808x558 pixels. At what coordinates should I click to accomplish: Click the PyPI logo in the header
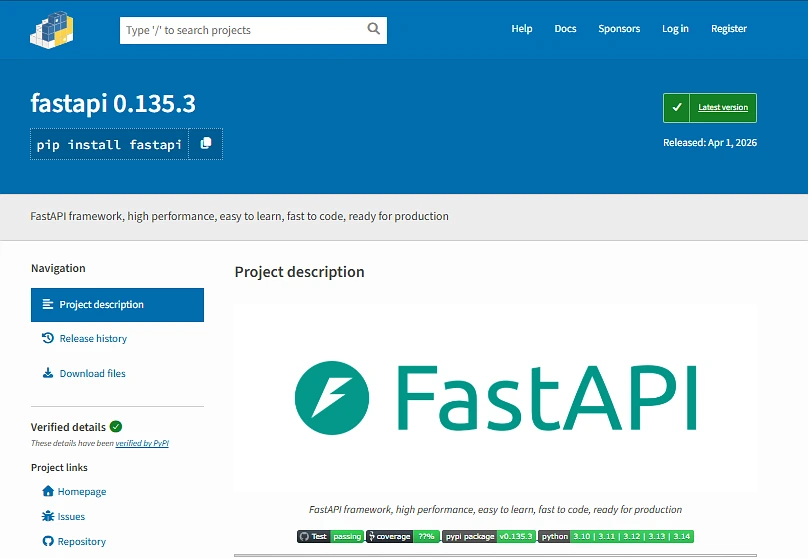click(54, 28)
